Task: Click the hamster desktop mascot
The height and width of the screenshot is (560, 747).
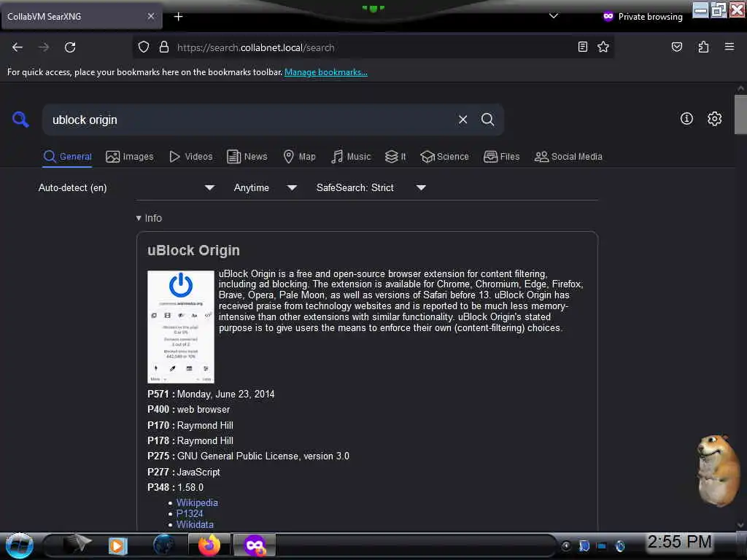Action: click(718, 471)
